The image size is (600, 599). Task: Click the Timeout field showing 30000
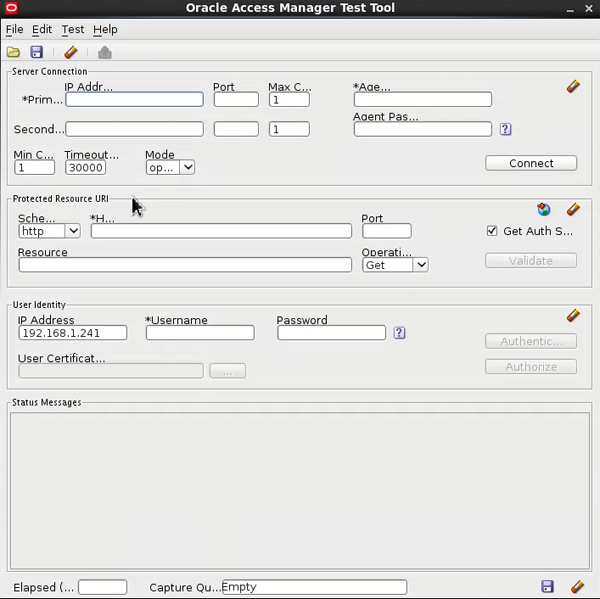[85, 167]
